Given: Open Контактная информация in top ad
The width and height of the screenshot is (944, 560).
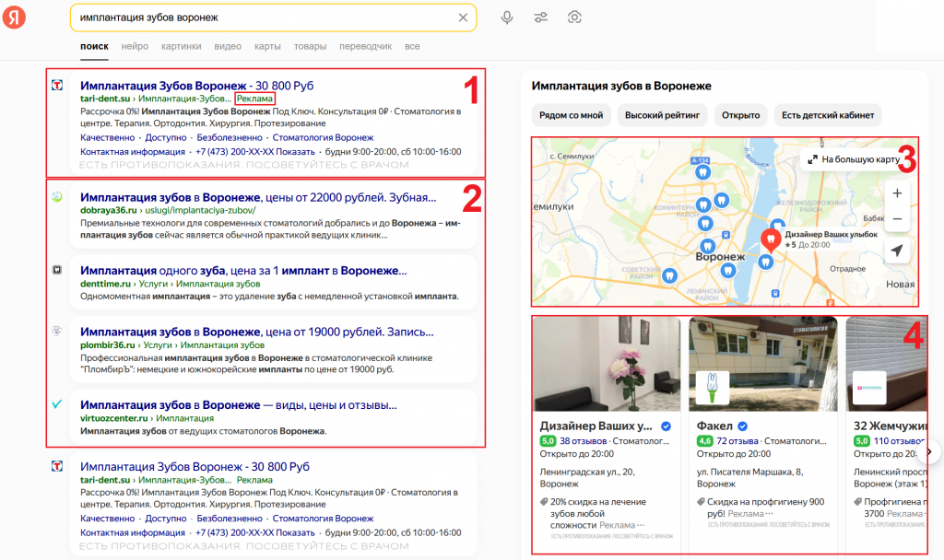Looking at the screenshot, I should click(x=133, y=152).
